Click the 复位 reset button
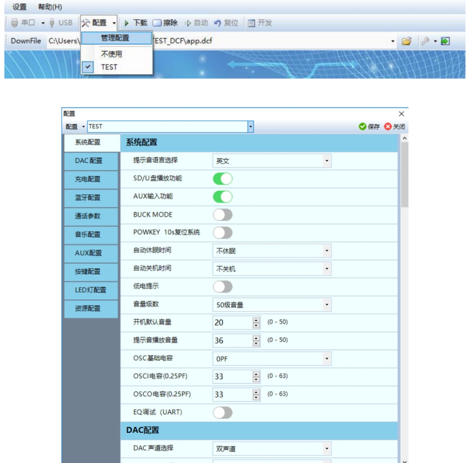 tap(226, 23)
